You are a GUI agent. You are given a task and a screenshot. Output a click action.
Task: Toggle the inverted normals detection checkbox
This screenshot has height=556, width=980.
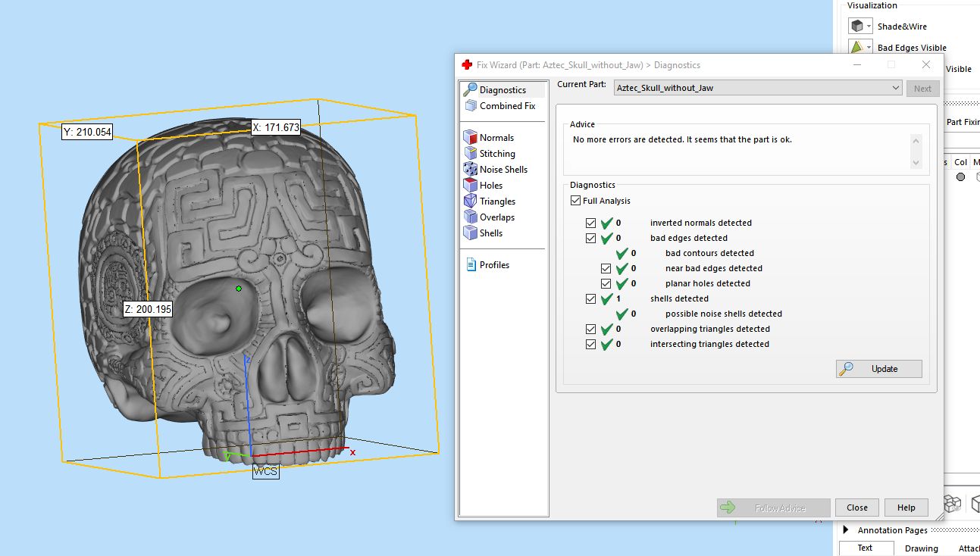point(591,223)
